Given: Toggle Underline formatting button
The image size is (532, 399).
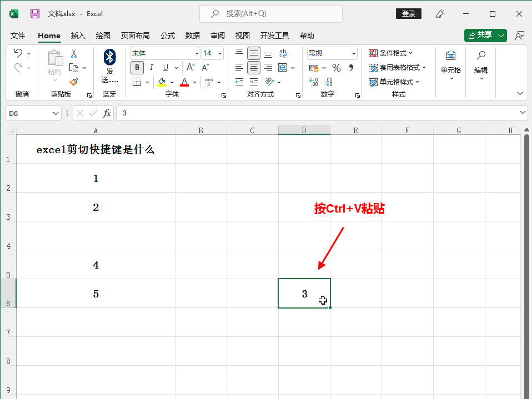Looking at the screenshot, I should [x=165, y=68].
